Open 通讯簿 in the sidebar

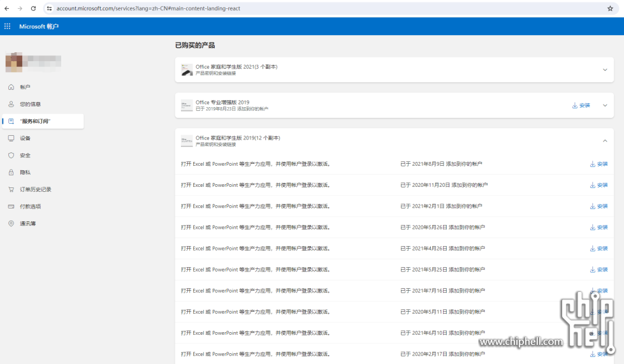pos(27,224)
